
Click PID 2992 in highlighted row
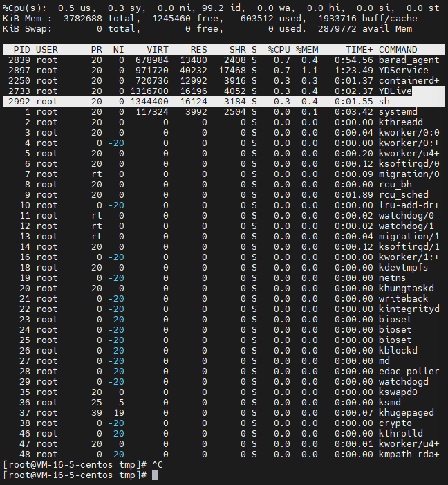pos(19,102)
